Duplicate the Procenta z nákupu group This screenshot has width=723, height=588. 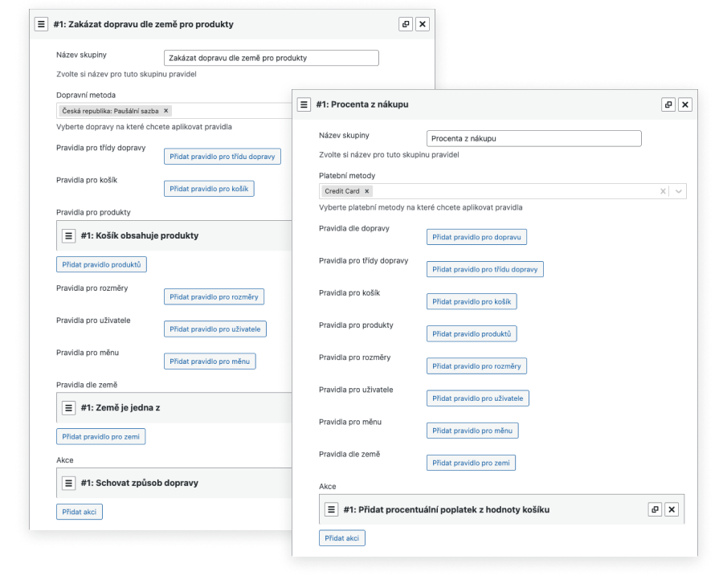(x=668, y=104)
